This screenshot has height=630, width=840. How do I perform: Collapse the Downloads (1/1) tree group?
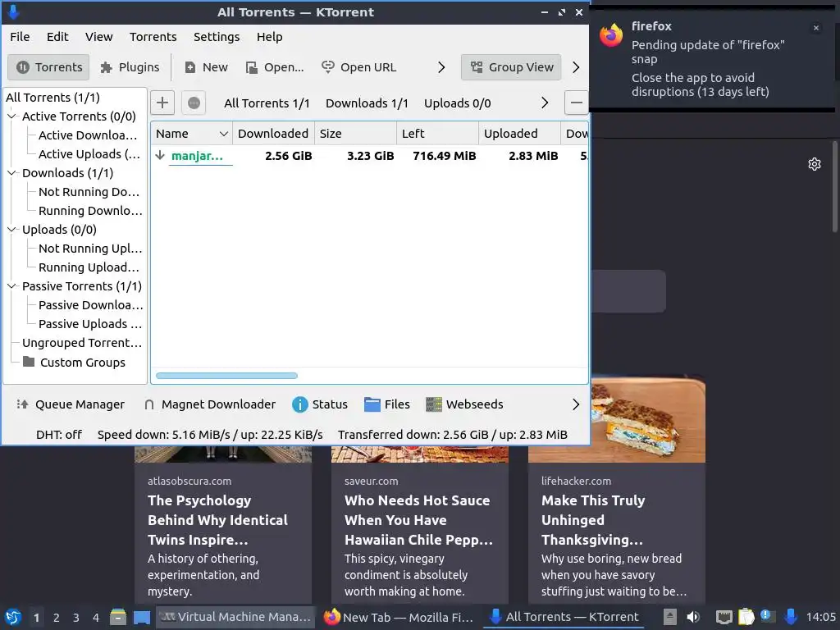click(x=11, y=173)
